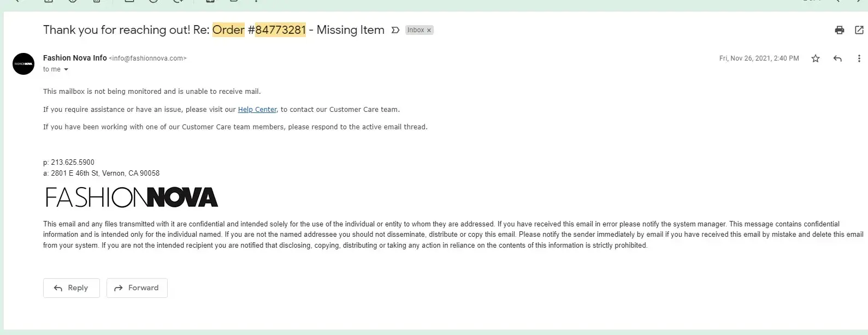This screenshot has width=868, height=335.
Task: Toggle the importance marker after the subject
Action: pos(395,30)
